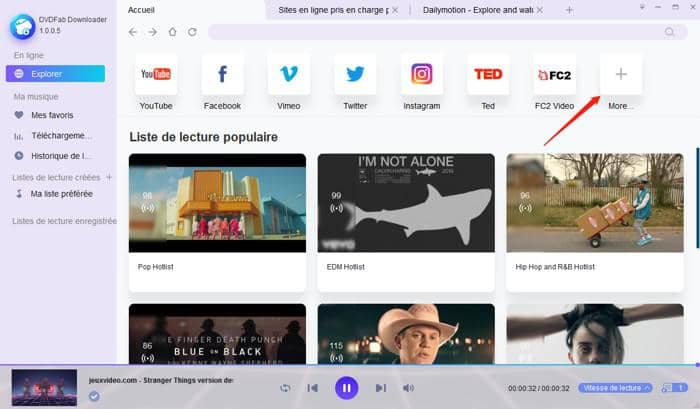Open the cowboy hat playlist thumbnail
Image resolution: width=700 pixels, height=409 pixels.
click(x=406, y=334)
